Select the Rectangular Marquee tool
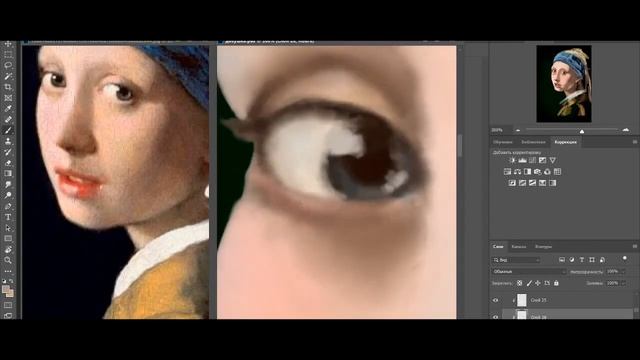This screenshot has width=640, height=360. (x=8, y=54)
